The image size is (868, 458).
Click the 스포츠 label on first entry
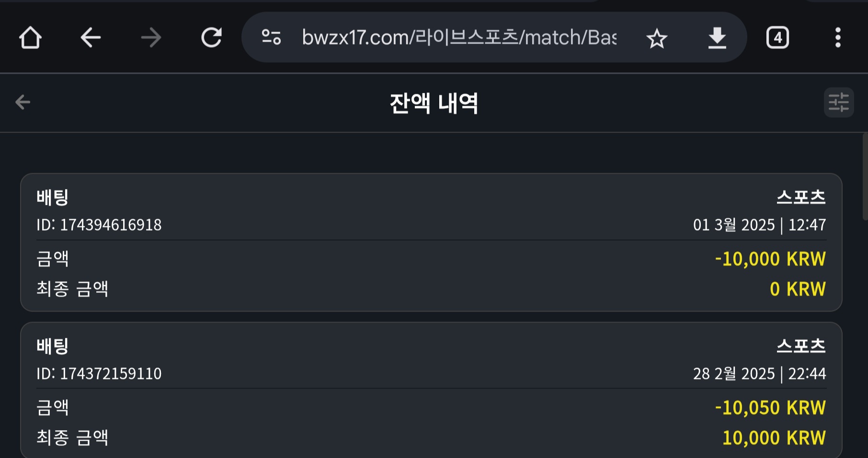(x=801, y=197)
